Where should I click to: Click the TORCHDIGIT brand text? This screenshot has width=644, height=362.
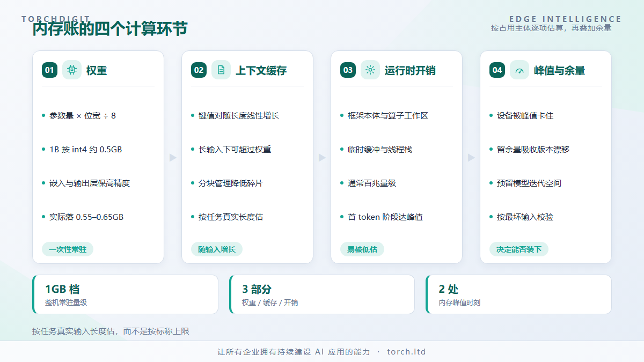pos(56,19)
